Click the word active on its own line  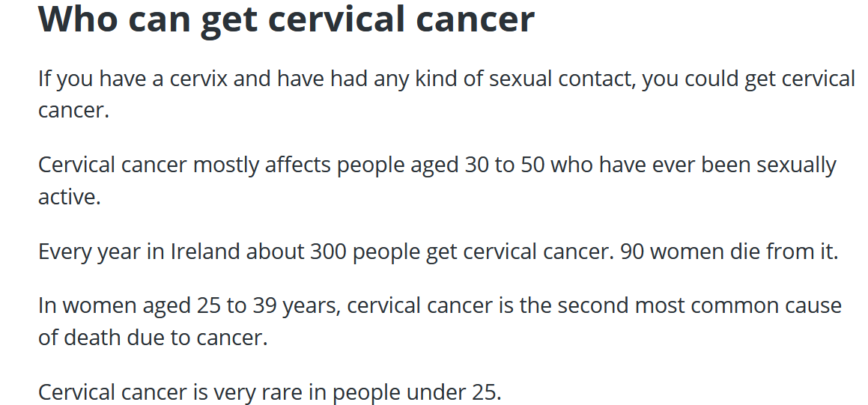[x=69, y=197]
